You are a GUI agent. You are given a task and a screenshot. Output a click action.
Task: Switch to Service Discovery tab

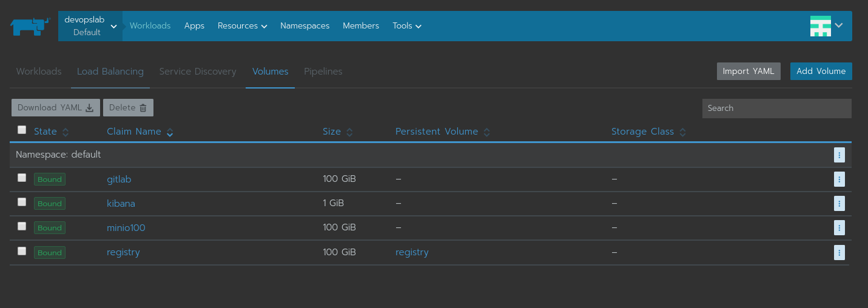[198, 72]
